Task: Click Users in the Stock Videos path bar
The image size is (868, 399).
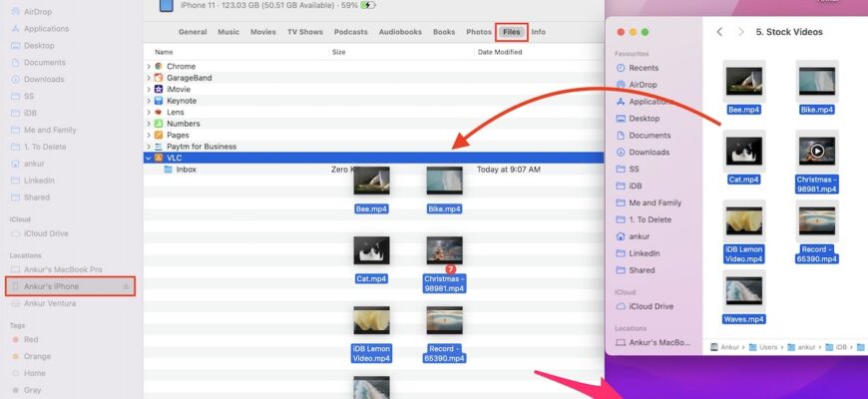Action: pyautogui.click(x=763, y=347)
